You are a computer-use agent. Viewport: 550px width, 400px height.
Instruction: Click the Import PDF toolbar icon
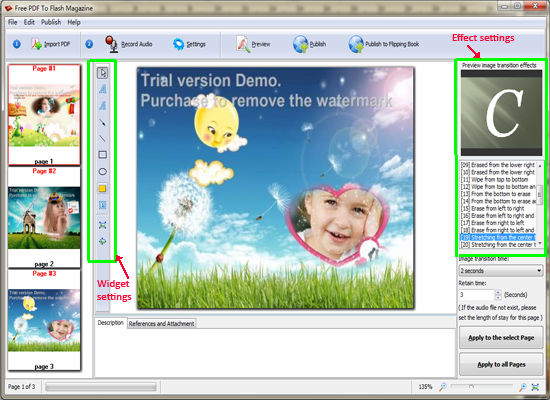37,44
